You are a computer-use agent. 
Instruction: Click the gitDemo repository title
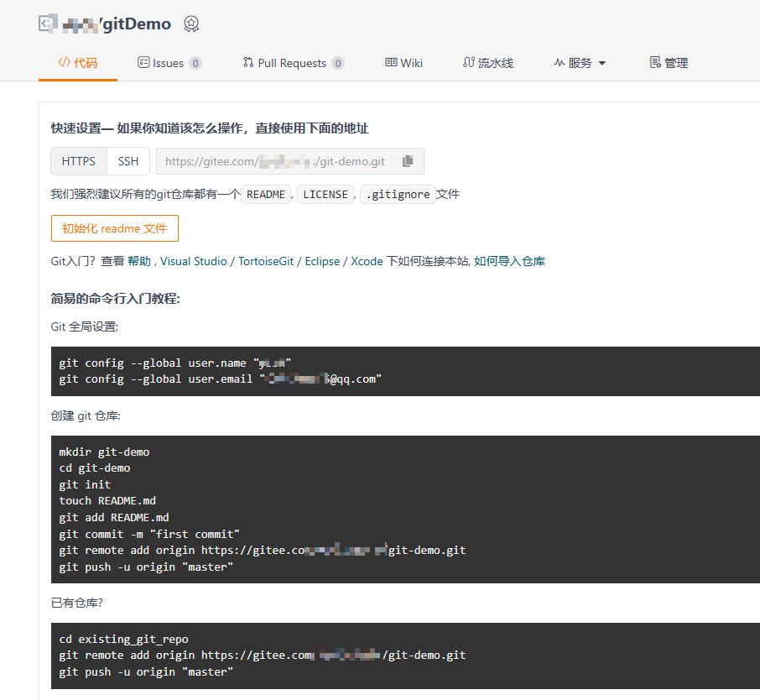pos(137,24)
